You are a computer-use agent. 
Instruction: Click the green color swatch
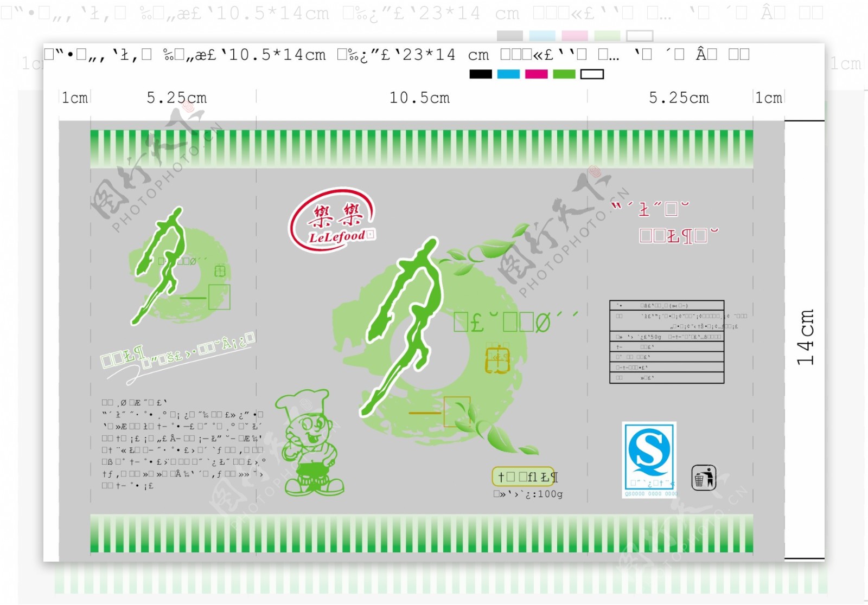pyautogui.click(x=564, y=74)
